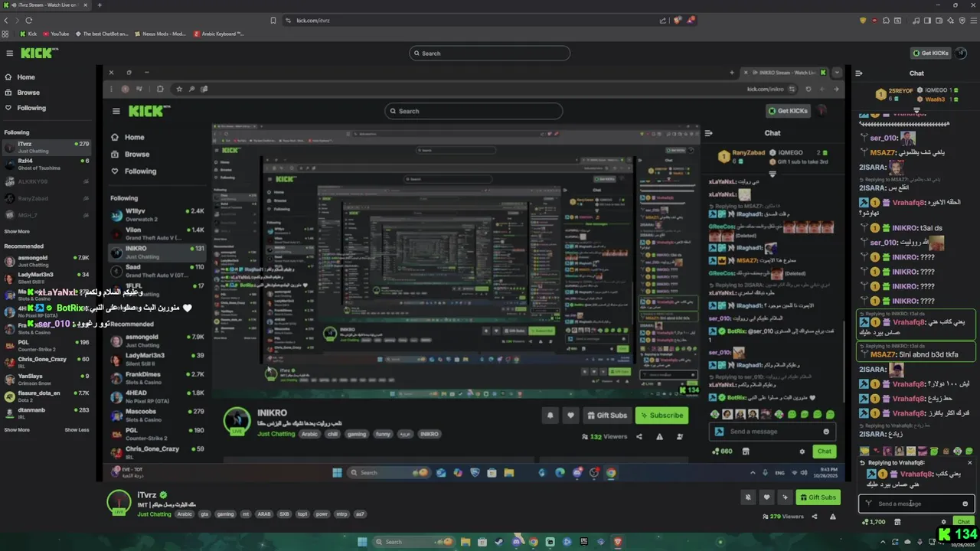The height and width of the screenshot is (551, 980).
Task: Click the share page icon in address bar
Action: [663, 21]
